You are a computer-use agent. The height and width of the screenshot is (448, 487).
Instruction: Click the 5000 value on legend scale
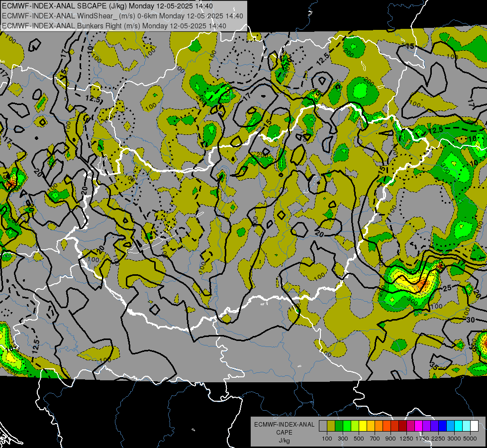click(x=470, y=439)
